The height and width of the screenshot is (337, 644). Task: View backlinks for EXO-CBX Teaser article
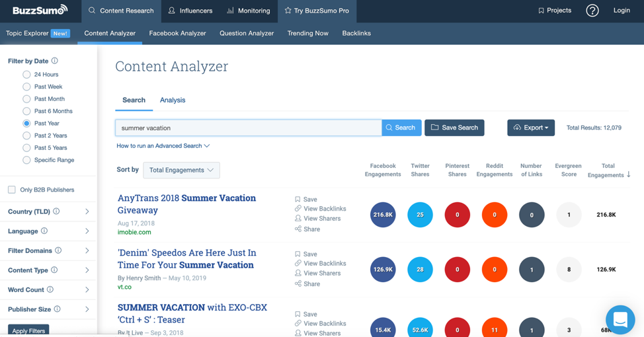[321, 324]
